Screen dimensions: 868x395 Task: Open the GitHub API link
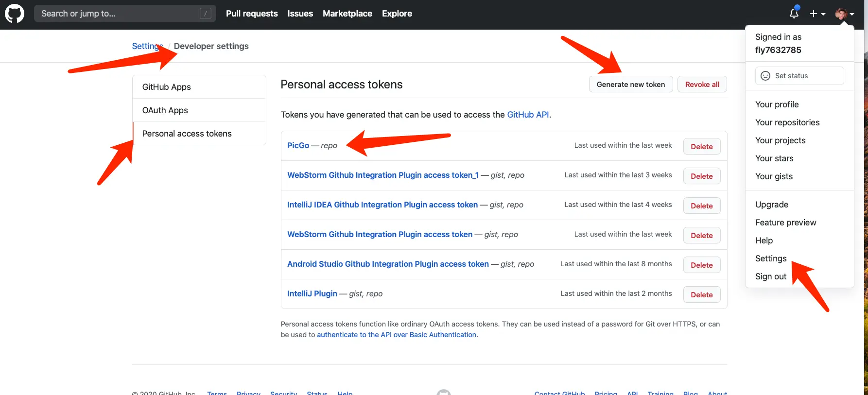528,115
